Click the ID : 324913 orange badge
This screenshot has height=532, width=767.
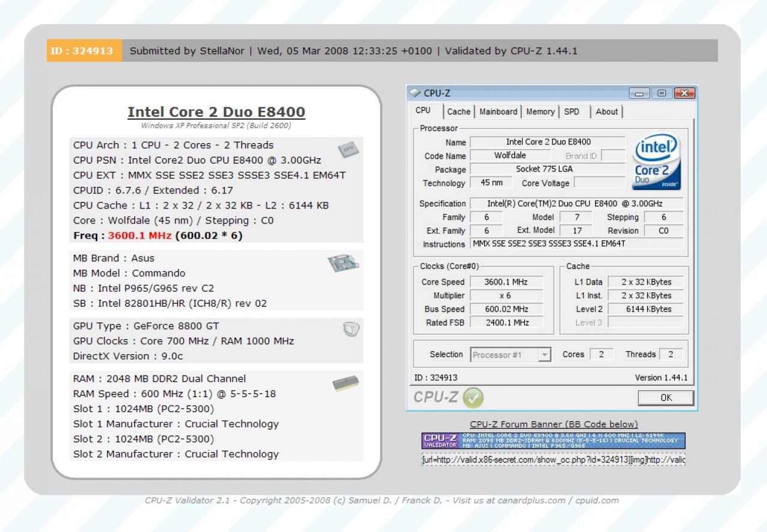[x=84, y=51]
